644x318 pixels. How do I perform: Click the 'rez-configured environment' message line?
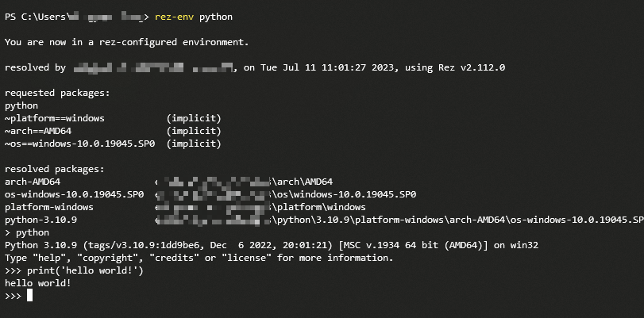[x=126, y=42]
